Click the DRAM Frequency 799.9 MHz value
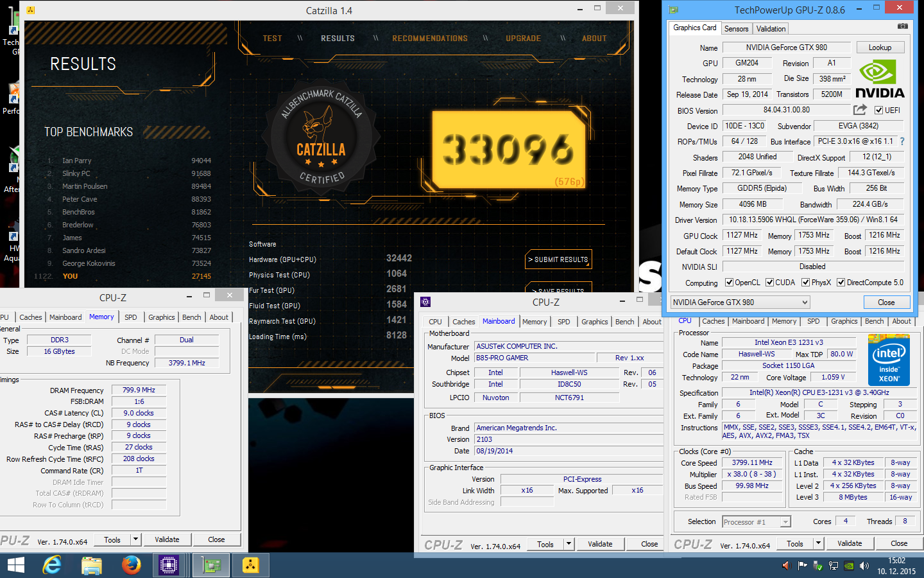Image resolution: width=924 pixels, height=578 pixels. (x=139, y=390)
